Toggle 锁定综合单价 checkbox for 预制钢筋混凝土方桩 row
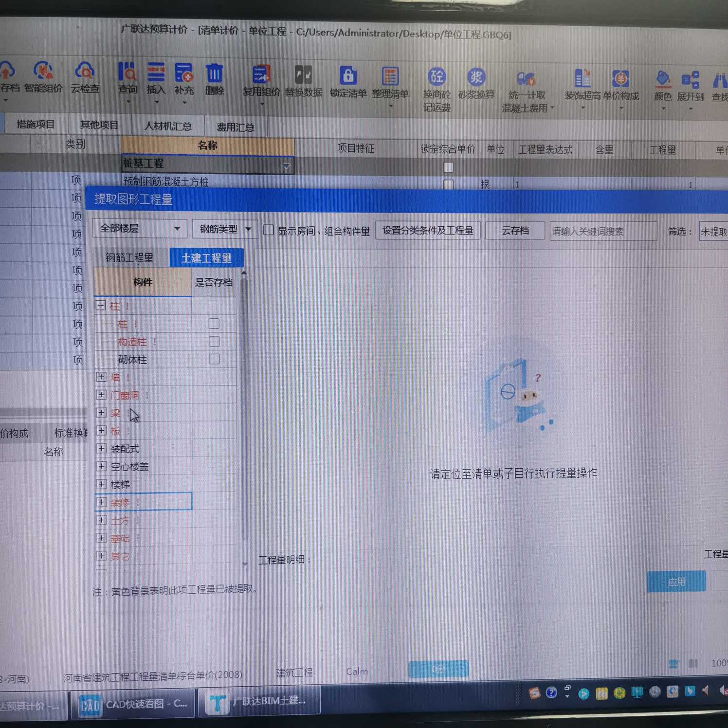The image size is (728, 728). pos(448,184)
